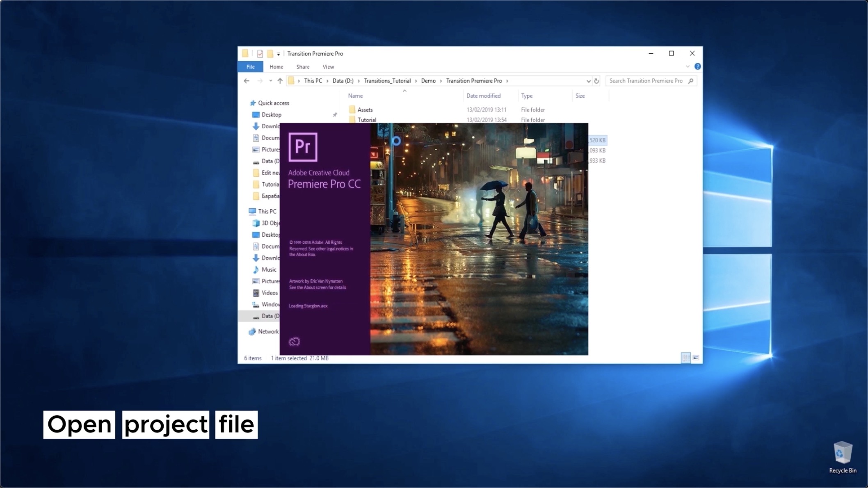Click the Back navigation arrow
Screen dimensions: 868x488
[x=247, y=81]
